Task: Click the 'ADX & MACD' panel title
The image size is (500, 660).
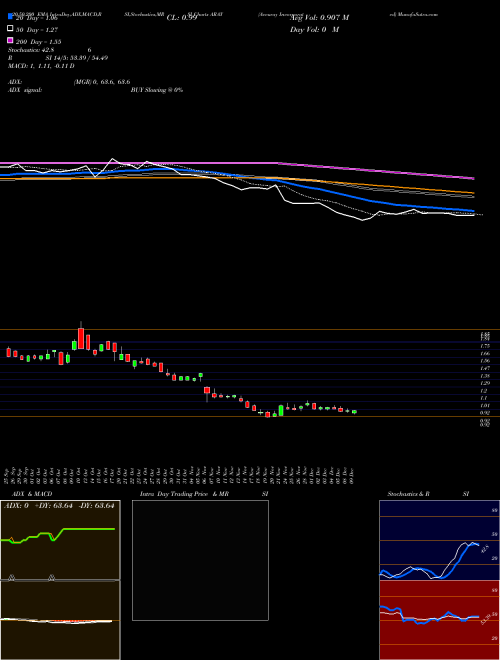Action: click(x=32, y=494)
